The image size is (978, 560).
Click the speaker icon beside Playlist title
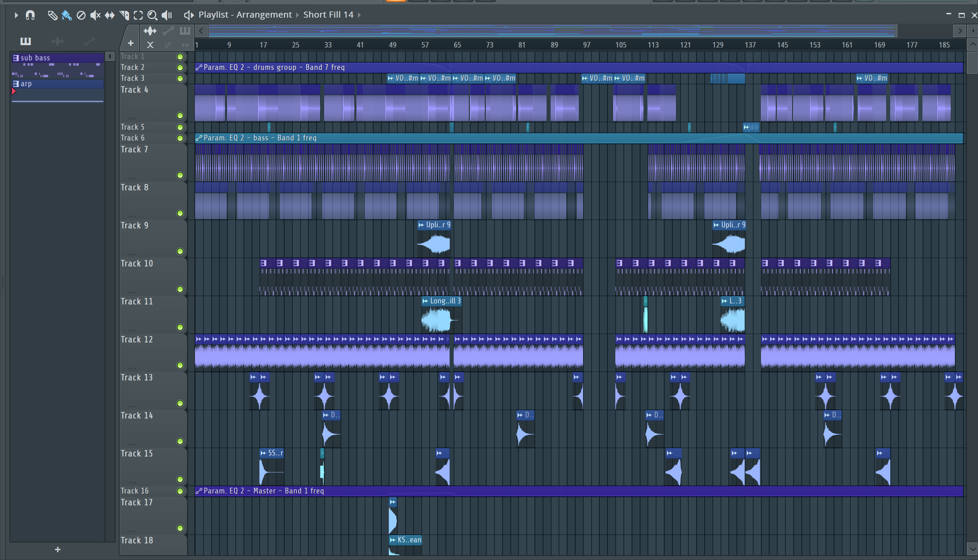point(188,15)
